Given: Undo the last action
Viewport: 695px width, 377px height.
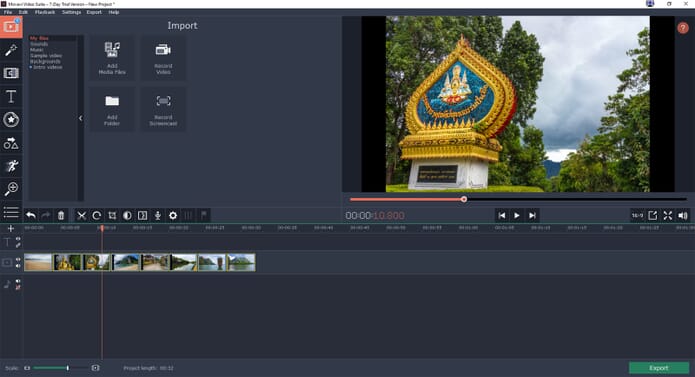Looking at the screenshot, I should (x=31, y=216).
